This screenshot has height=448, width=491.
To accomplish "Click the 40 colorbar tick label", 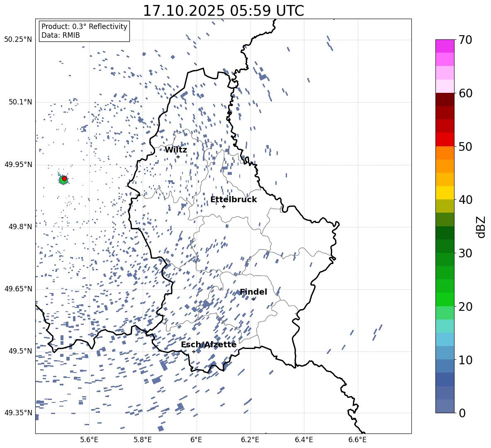I will pyautogui.click(x=466, y=200).
